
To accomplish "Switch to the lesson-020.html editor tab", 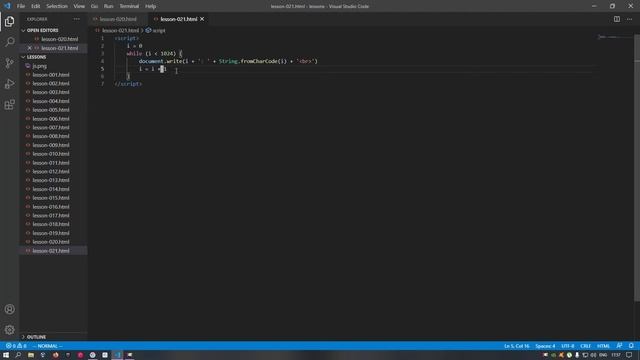I will point(118,19).
